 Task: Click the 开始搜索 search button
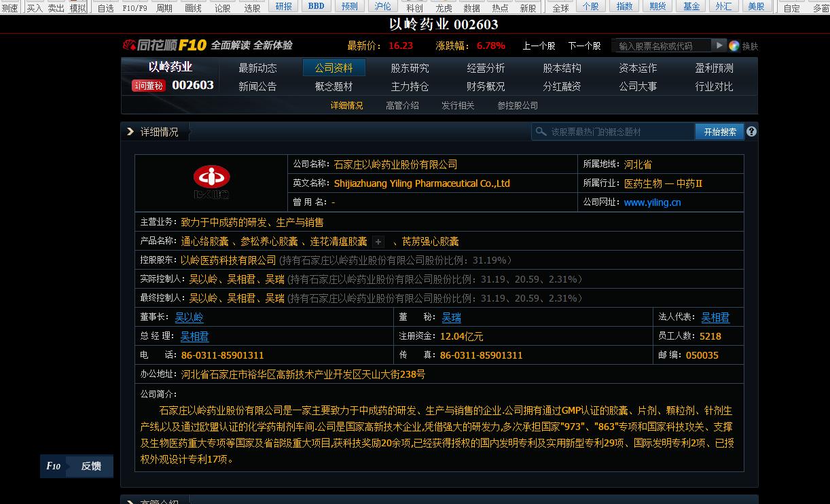tap(719, 131)
